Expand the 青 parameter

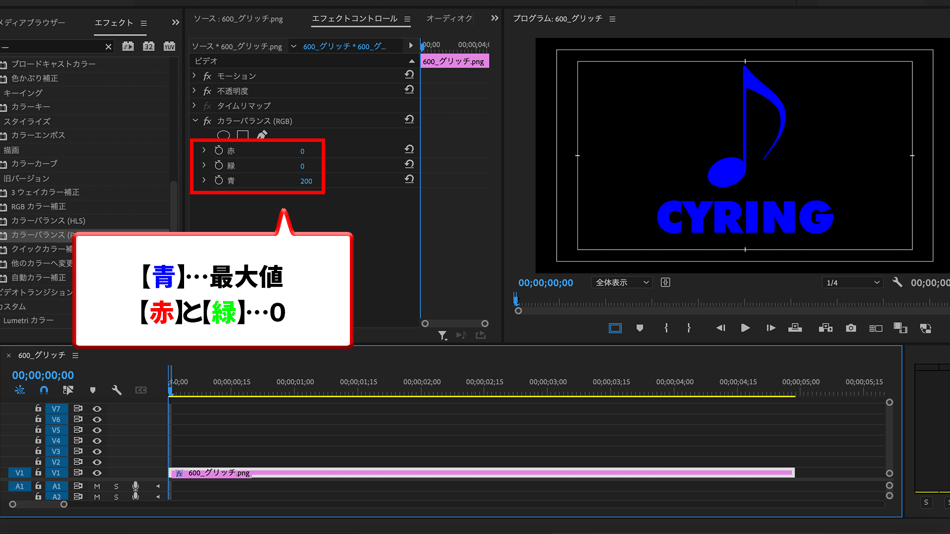click(204, 180)
